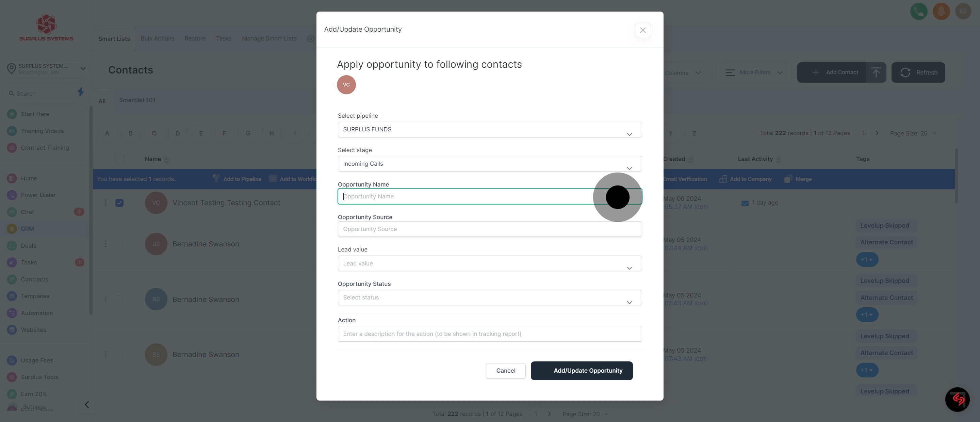This screenshot has height=422, width=980.
Task: Click the Smart Lists settings gear icon
Action: [x=310, y=38]
